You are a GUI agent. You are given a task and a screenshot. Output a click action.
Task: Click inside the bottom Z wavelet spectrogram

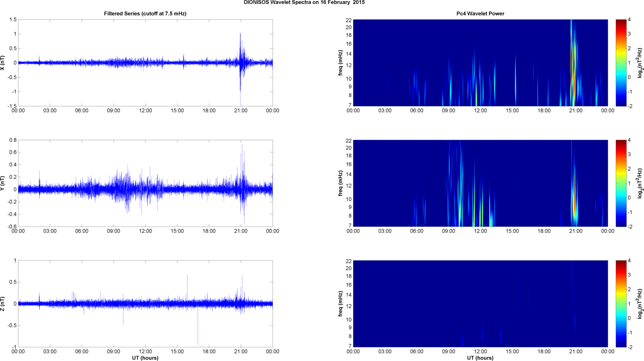(480, 304)
